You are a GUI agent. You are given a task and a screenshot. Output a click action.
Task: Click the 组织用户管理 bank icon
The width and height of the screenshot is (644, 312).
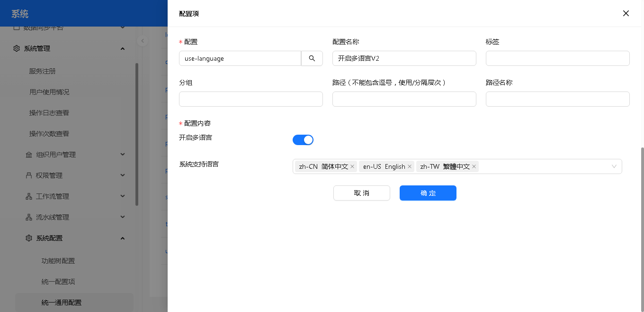(29, 155)
